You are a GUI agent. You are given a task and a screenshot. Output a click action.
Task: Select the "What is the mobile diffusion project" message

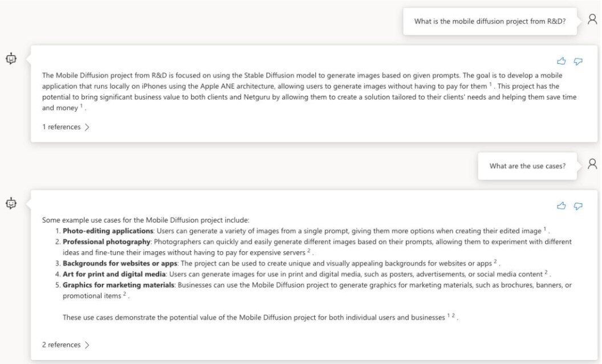(x=490, y=22)
